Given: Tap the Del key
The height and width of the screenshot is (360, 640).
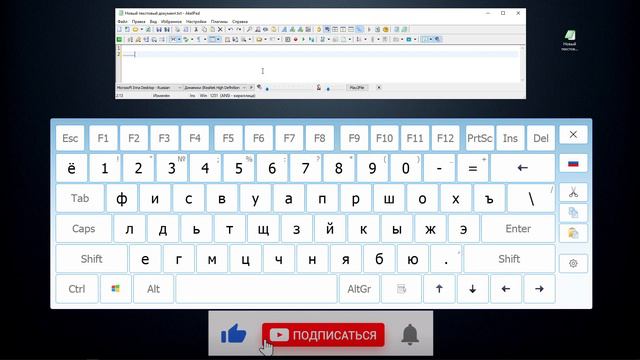Looking at the screenshot, I should tap(541, 138).
